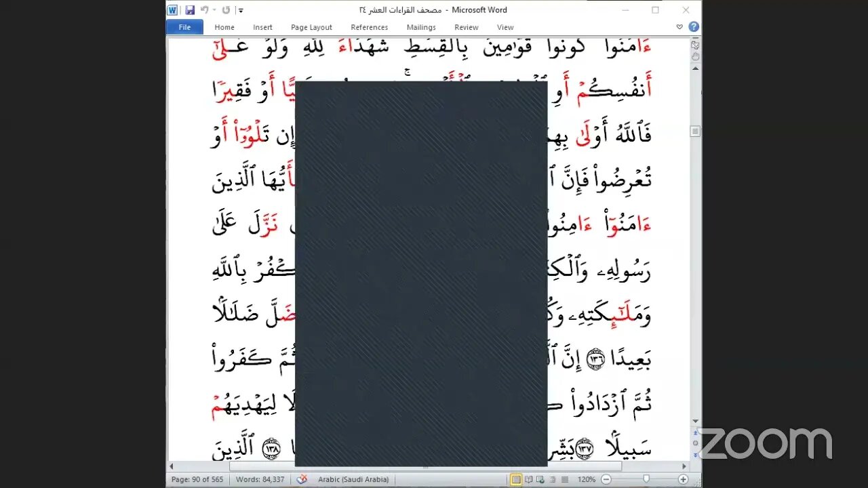Viewport: 868px width, 488px height.
Task: Switch to Full Screen Reading view
Action: 529,480
